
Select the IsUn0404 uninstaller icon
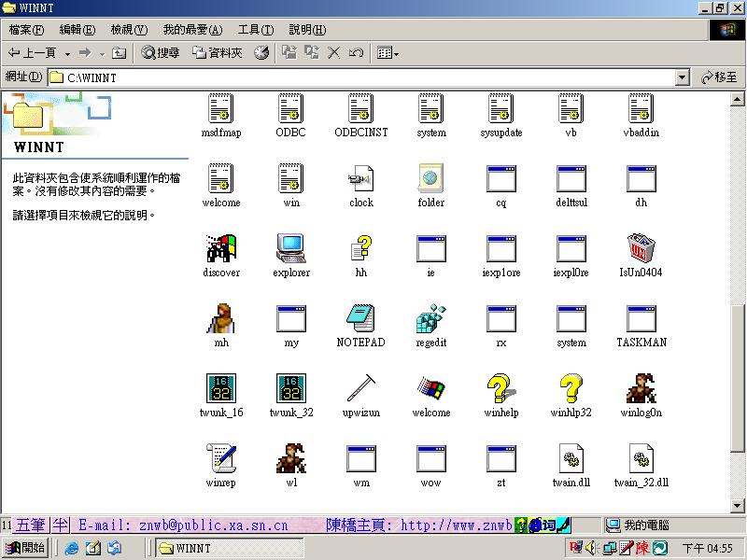pyautogui.click(x=641, y=247)
